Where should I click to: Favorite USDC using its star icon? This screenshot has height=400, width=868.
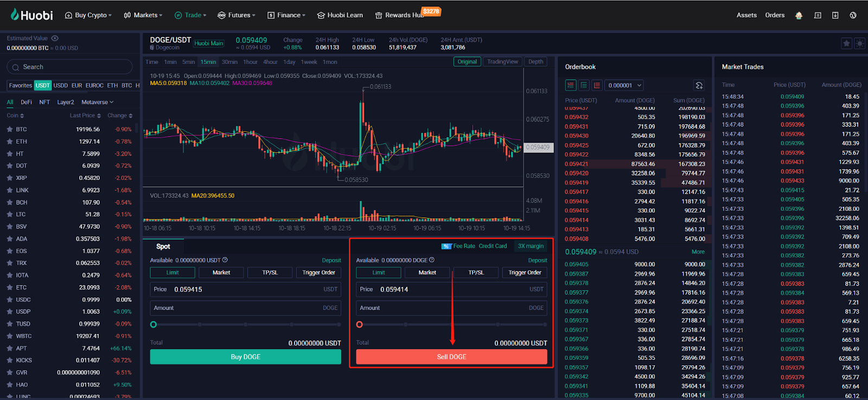point(10,300)
